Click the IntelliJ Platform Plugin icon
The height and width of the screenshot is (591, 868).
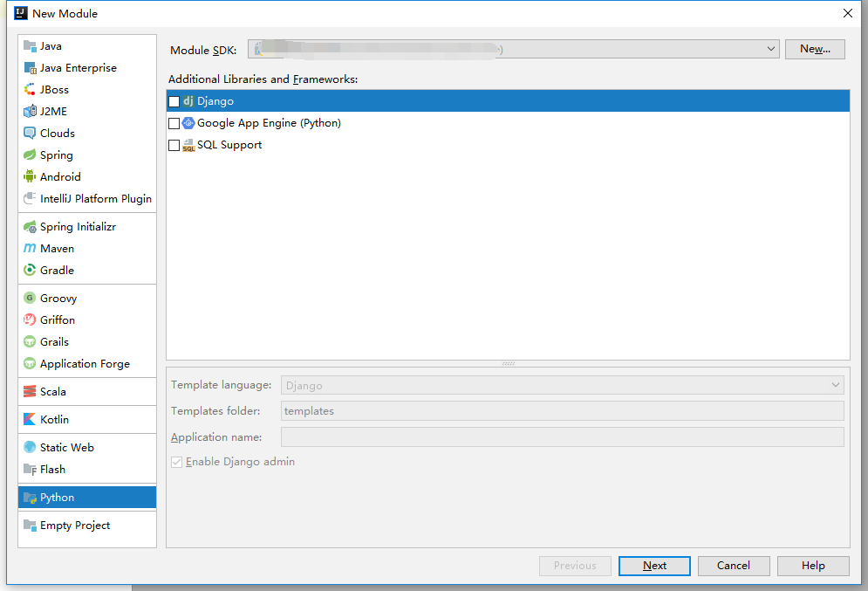(30, 198)
